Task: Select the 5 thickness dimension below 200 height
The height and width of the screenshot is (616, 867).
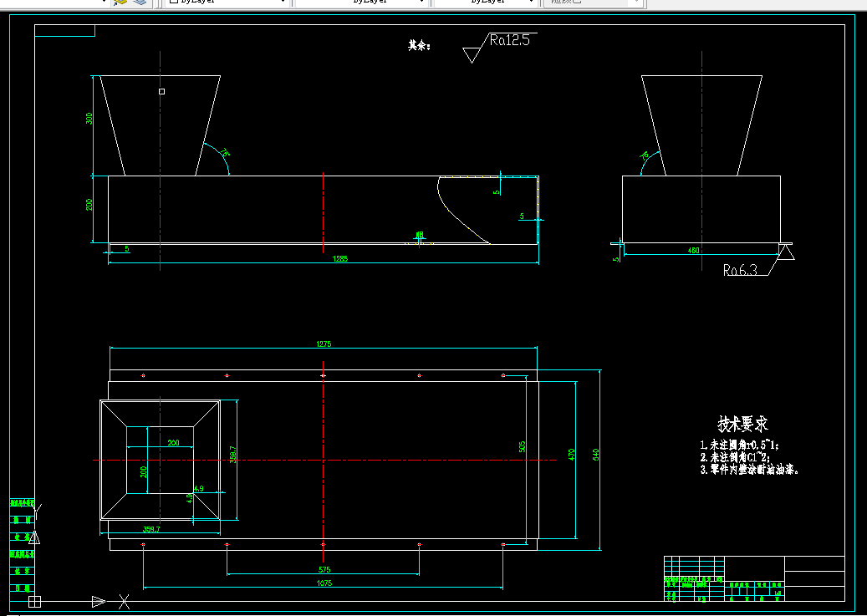Action: tap(126, 249)
